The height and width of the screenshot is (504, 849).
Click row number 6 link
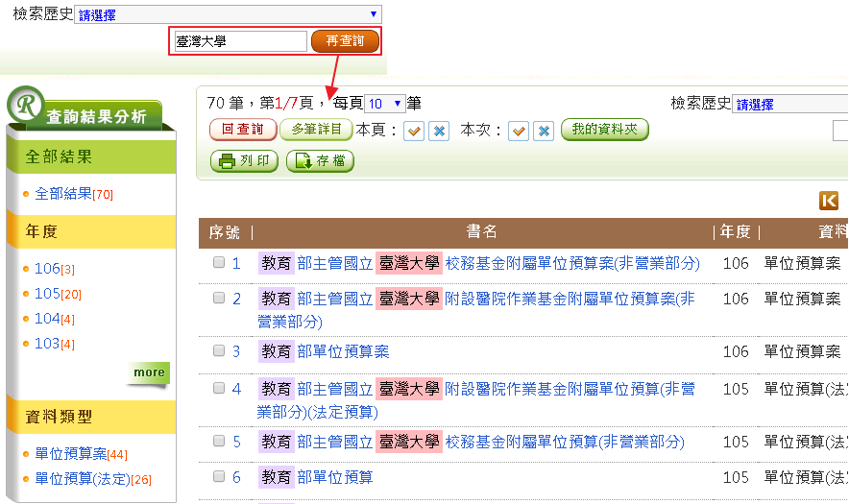coord(236,477)
